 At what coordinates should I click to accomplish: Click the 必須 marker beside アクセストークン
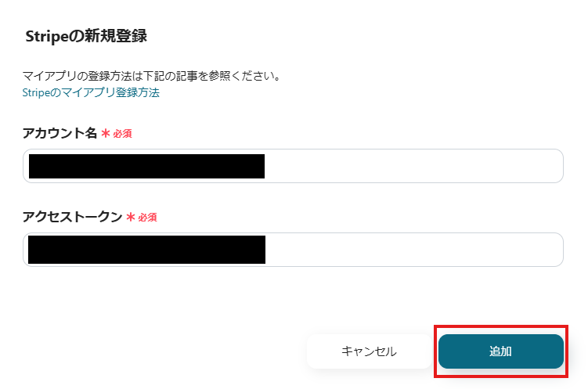(148, 218)
